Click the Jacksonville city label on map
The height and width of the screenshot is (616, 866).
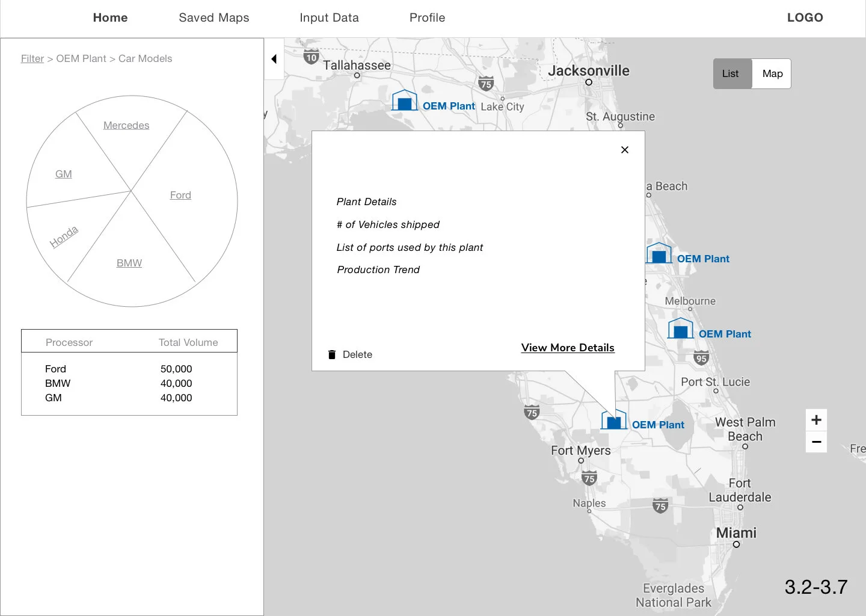pos(589,70)
